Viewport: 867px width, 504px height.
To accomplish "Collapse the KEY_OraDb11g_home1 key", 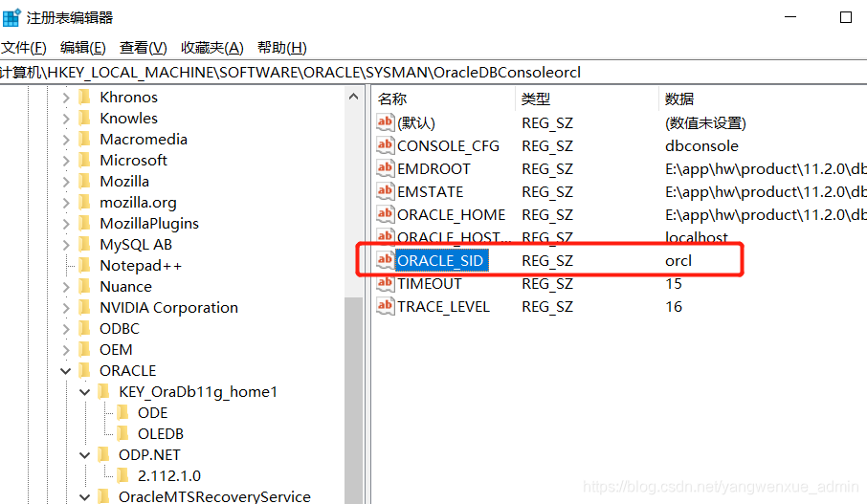I will pos(84,392).
